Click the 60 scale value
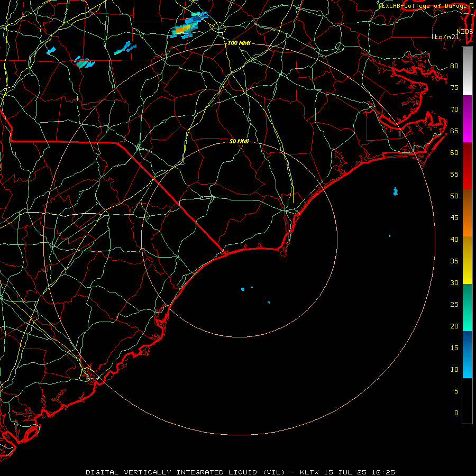Screen dimensions: 476x476 point(454,153)
